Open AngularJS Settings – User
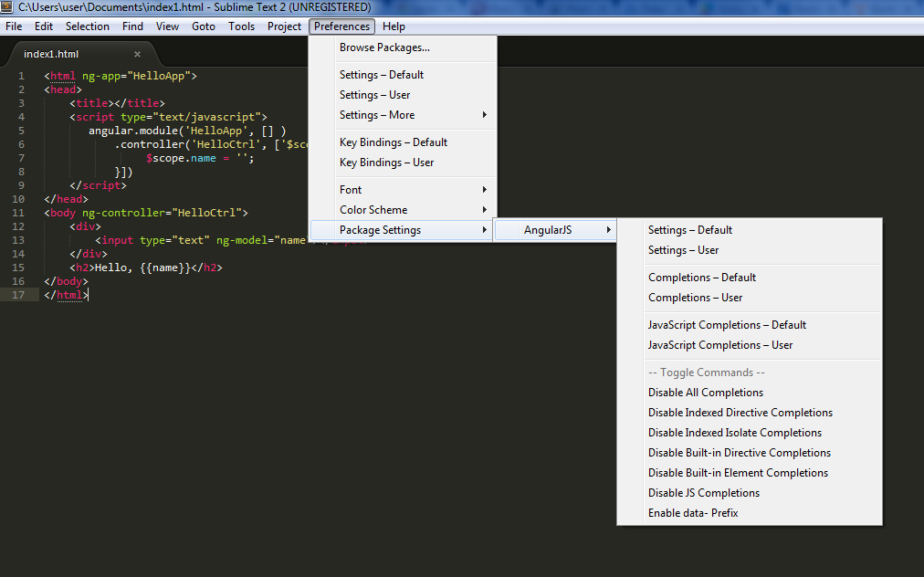 750,250
